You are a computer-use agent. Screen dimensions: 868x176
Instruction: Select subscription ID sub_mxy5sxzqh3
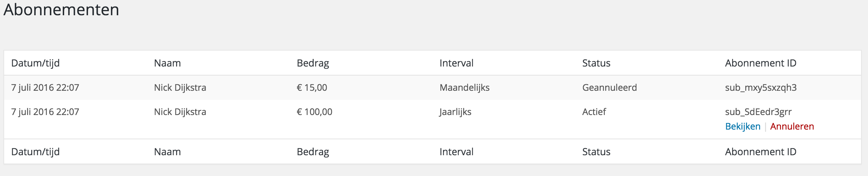pyautogui.click(x=761, y=88)
